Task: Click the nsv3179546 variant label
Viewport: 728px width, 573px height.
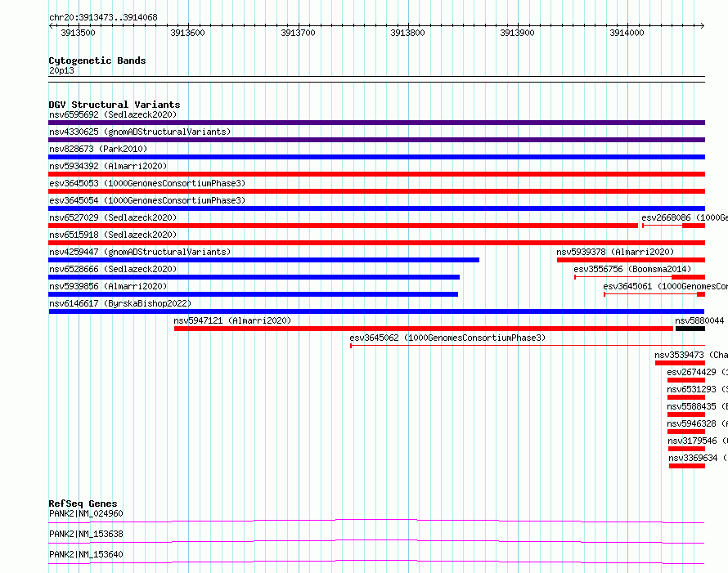Action: coord(698,441)
